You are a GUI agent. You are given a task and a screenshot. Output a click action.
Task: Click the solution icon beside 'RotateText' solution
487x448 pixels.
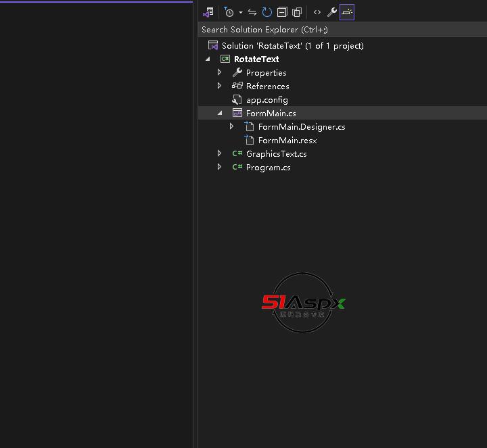(x=213, y=45)
